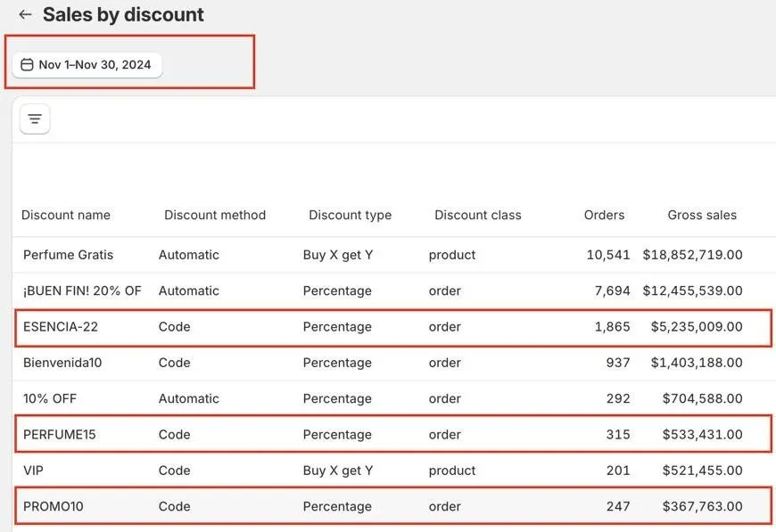Sort by Gross sales column header
Viewport: 776px width, 532px height.
(702, 215)
